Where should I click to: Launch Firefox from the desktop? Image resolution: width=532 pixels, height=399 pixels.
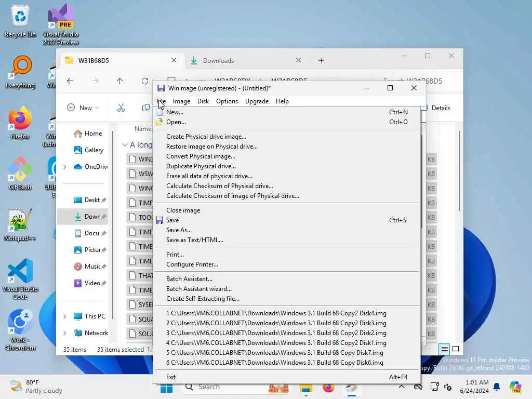coord(20,123)
